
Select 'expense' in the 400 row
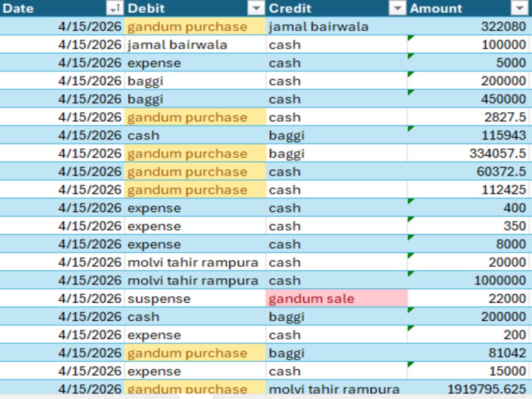[x=195, y=207]
